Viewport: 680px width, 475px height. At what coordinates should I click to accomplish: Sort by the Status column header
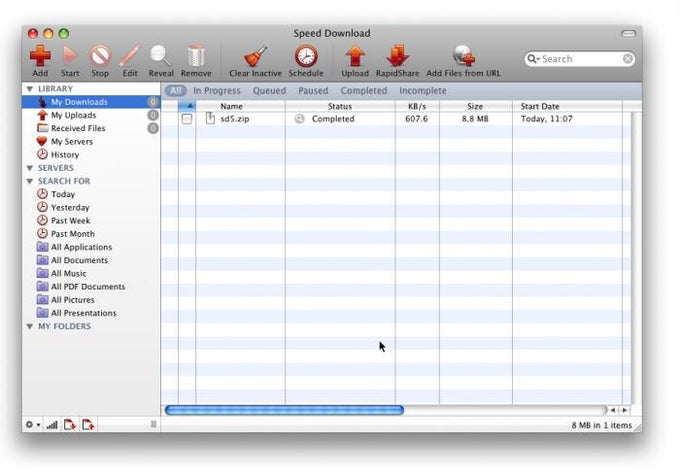click(x=340, y=106)
